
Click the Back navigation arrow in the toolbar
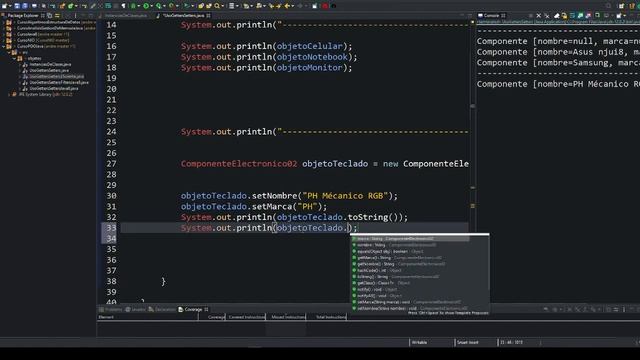pos(287,6)
